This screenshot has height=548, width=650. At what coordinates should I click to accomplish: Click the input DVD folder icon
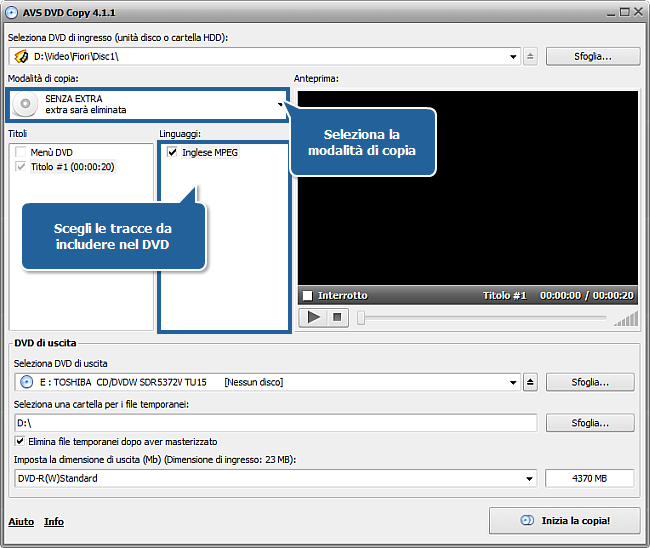click(21, 56)
